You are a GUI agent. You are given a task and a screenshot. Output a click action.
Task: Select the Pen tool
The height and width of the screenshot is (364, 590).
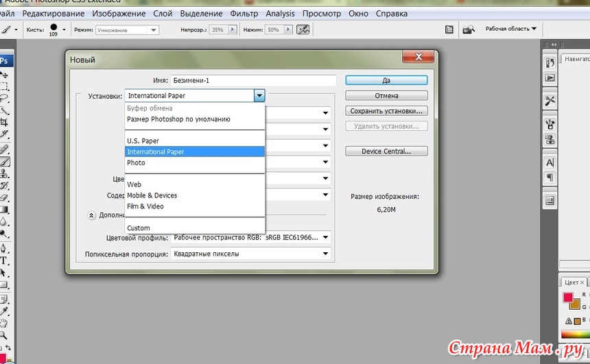tap(4, 249)
